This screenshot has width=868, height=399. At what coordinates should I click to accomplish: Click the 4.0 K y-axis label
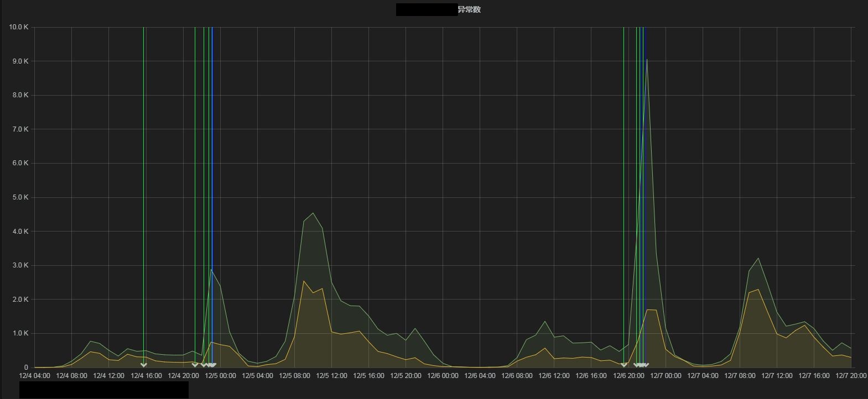[20, 232]
